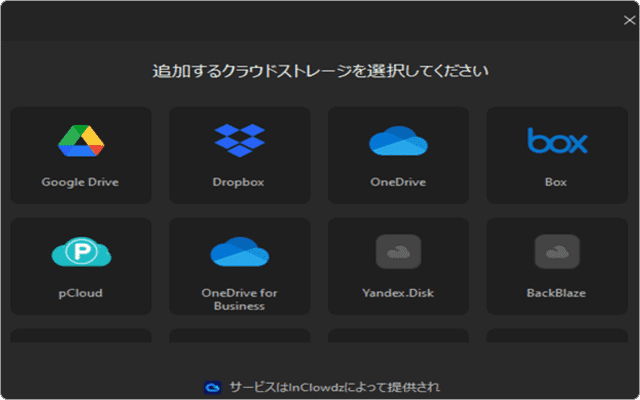Close the cloud storage selection dialog

point(629,20)
